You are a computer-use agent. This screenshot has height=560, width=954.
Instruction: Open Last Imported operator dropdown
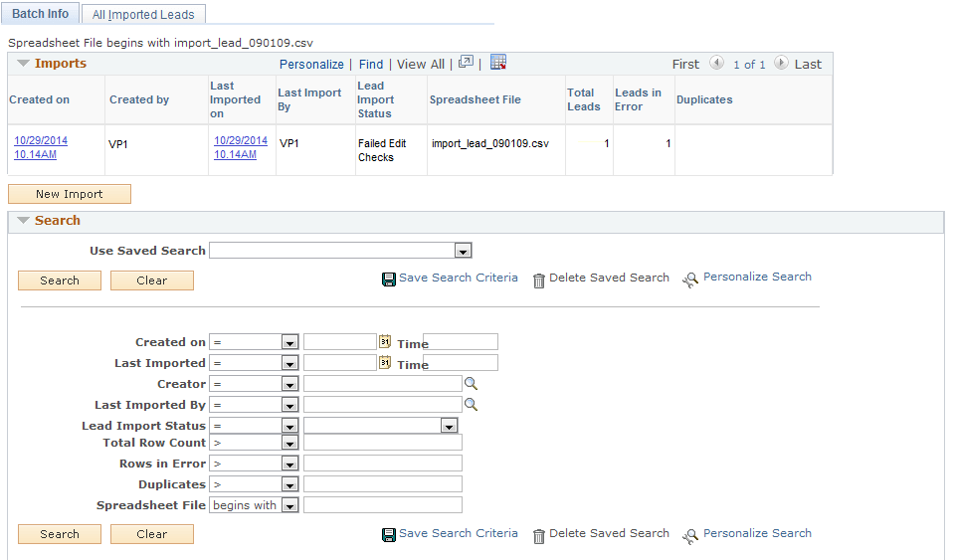click(289, 363)
